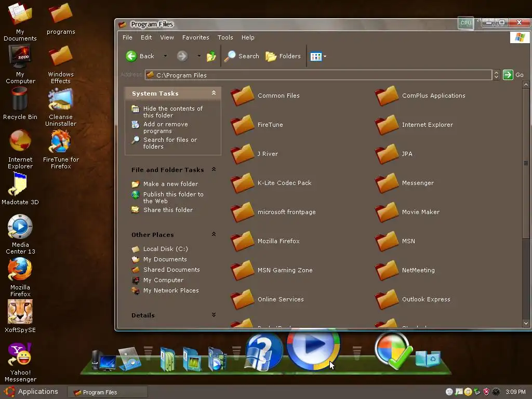Select the Messenger folder
This screenshot has height=399, width=532.
click(404, 183)
